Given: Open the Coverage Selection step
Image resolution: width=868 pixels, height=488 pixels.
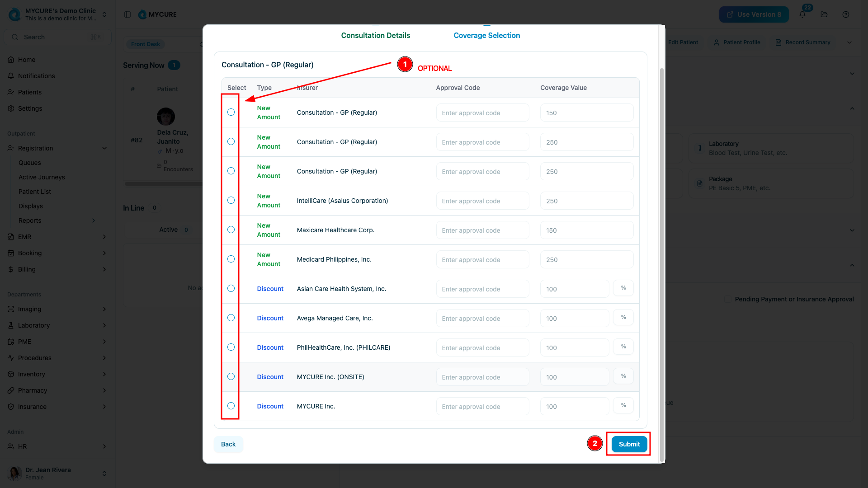Looking at the screenshot, I should pos(486,35).
